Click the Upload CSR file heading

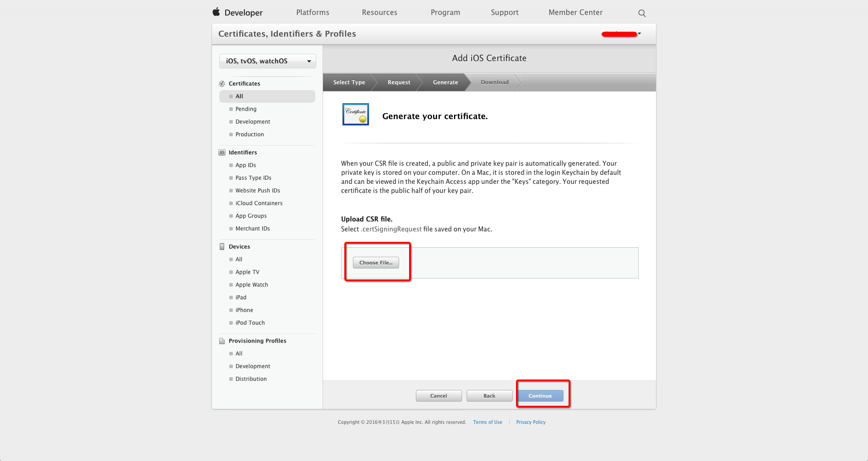[366, 219]
